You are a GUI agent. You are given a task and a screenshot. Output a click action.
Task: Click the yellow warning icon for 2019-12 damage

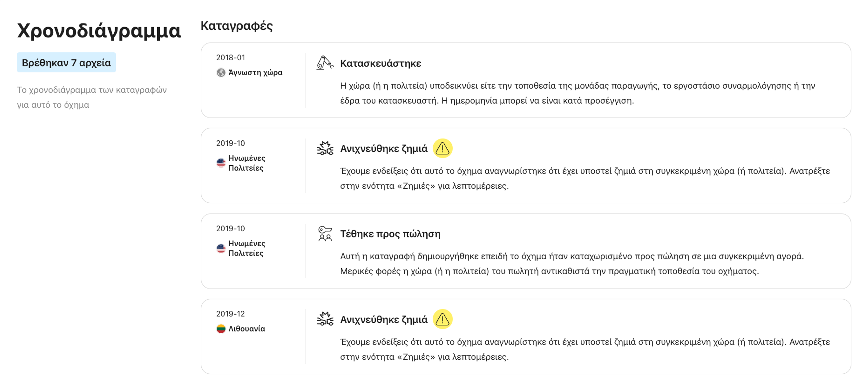coord(442,319)
